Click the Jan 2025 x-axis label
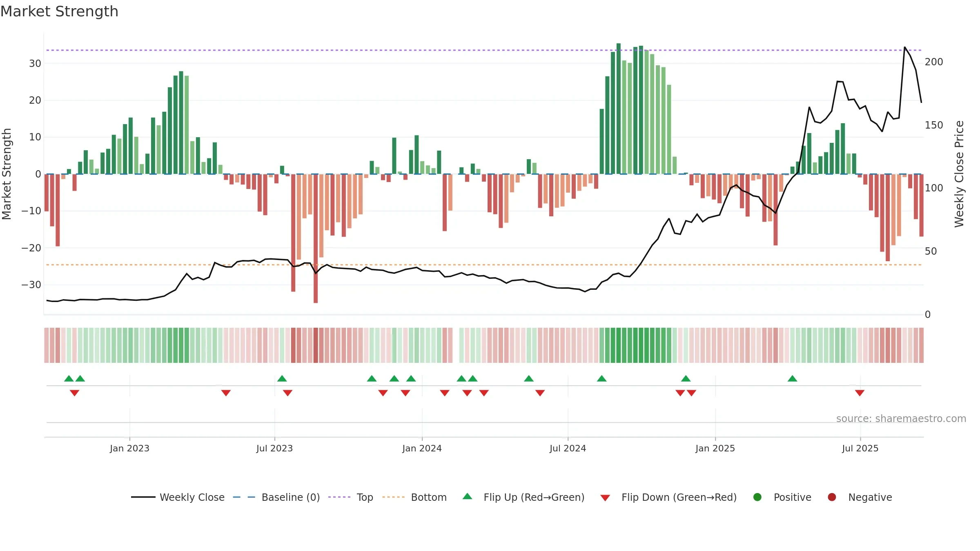 click(x=715, y=448)
